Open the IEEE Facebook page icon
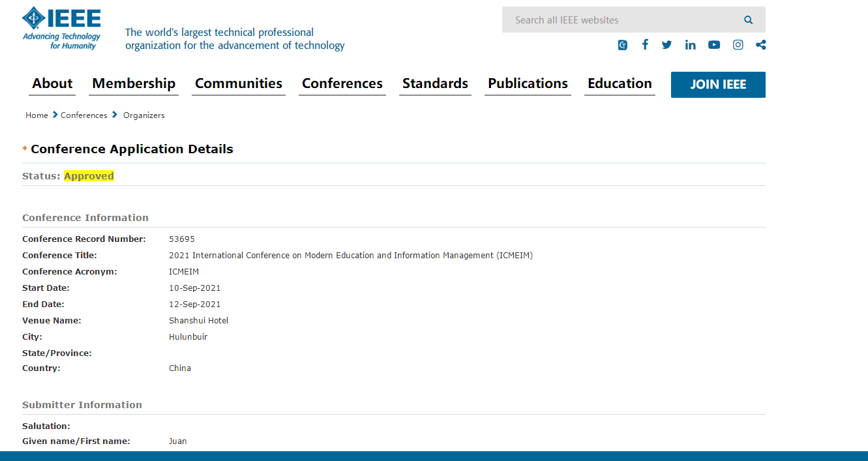Screen dimensions: 868x461 [645, 44]
